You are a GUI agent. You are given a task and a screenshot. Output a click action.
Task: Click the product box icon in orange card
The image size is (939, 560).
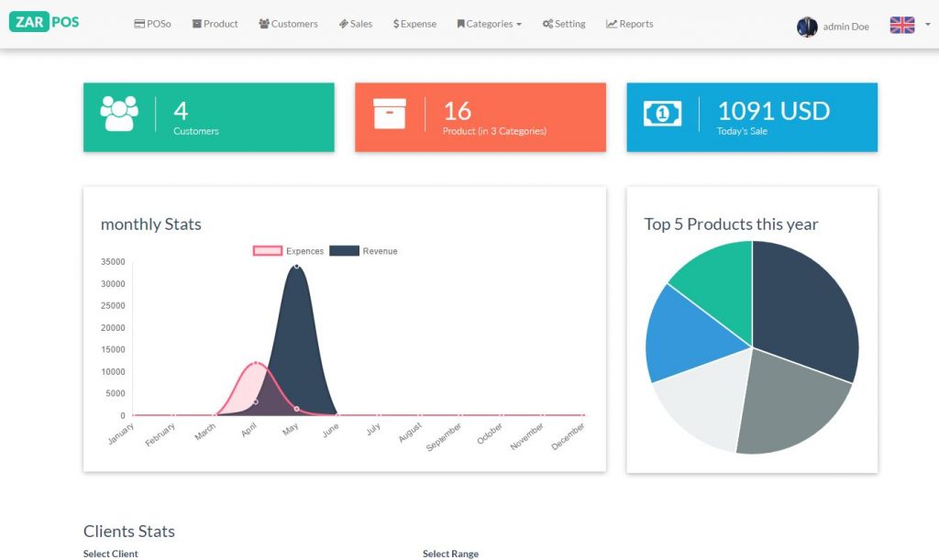pos(389,114)
